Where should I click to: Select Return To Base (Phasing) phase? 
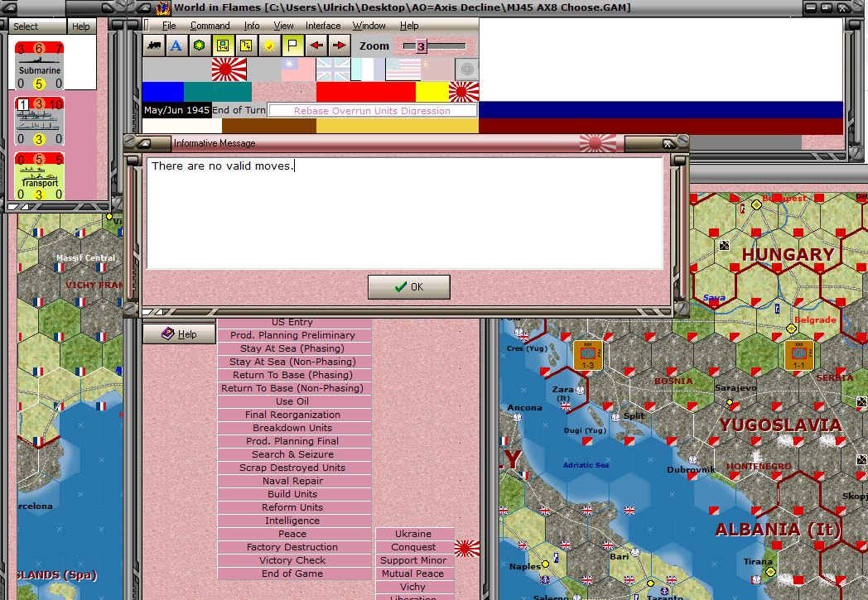click(293, 375)
